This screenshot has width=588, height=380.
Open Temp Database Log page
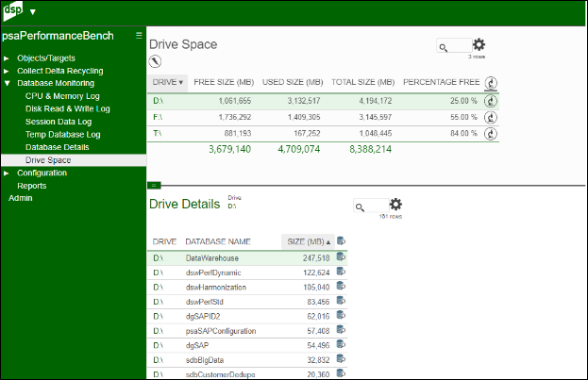point(62,134)
